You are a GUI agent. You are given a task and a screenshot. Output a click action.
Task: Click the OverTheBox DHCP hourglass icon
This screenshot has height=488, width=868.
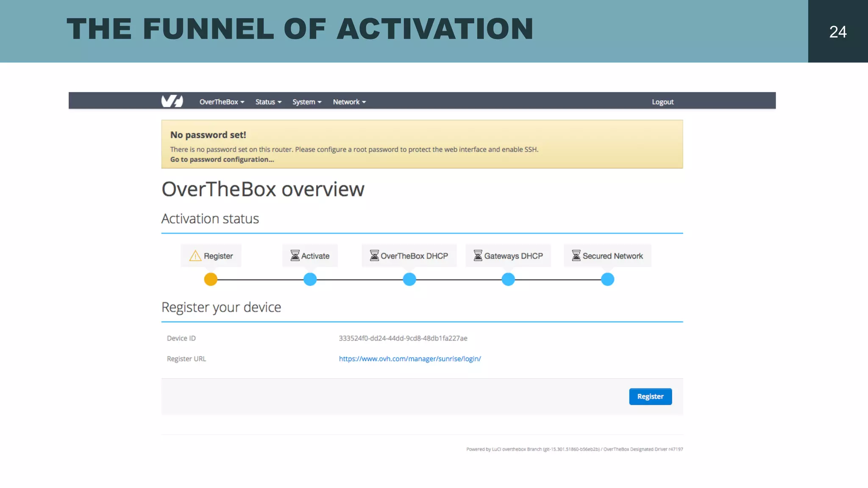click(374, 255)
